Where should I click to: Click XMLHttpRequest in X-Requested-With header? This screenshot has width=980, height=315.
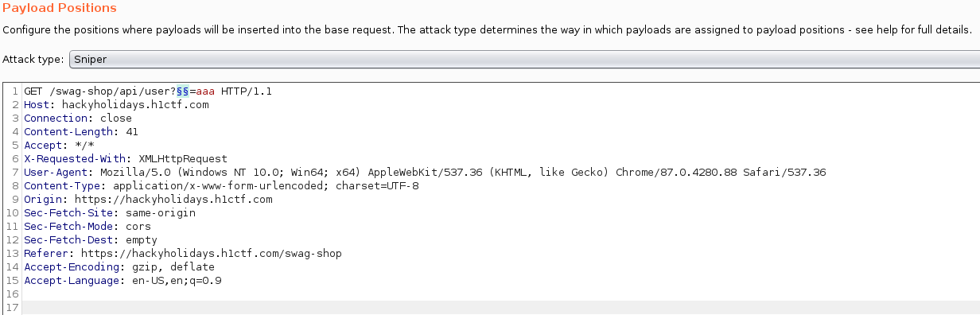tap(183, 158)
